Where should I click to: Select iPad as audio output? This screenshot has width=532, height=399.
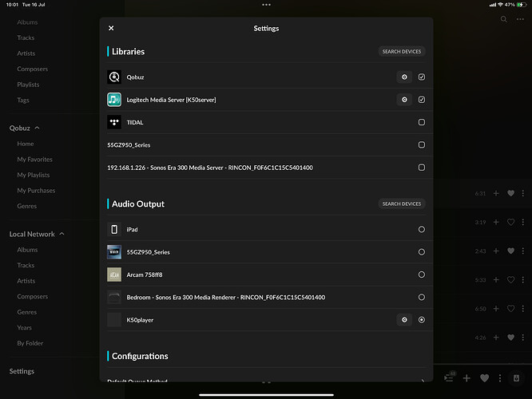point(422,230)
